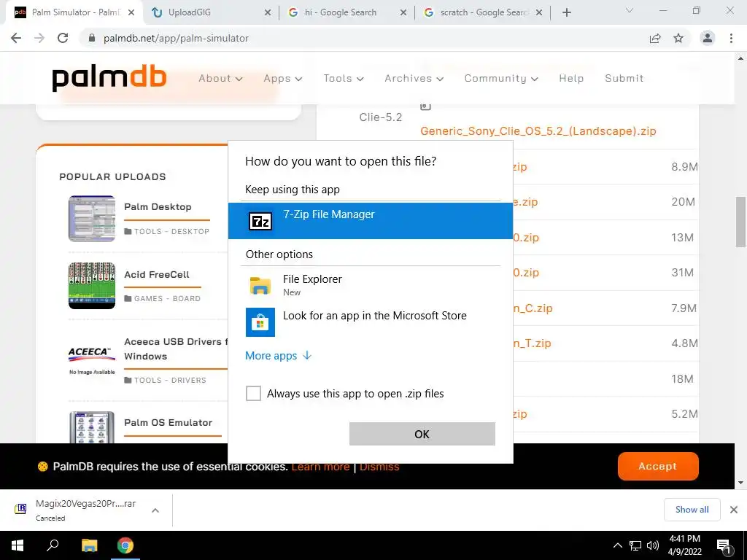The height and width of the screenshot is (560, 747).
Task: Open Windows Start menu
Action: pos(18,545)
